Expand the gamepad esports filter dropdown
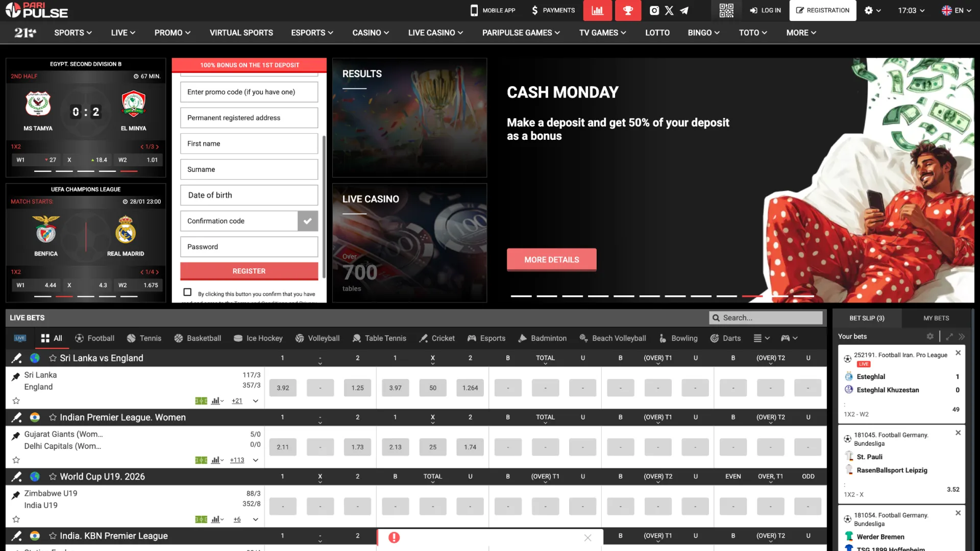Image resolution: width=980 pixels, height=551 pixels. click(789, 338)
